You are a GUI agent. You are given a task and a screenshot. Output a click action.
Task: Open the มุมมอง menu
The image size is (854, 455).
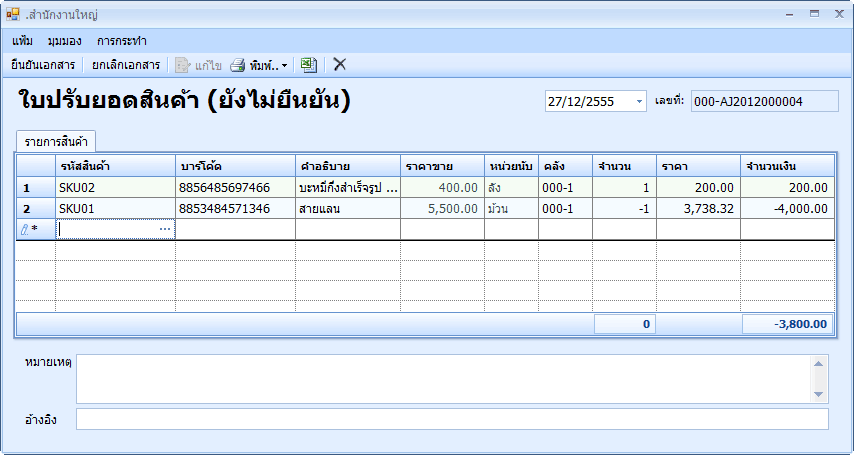(x=64, y=41)
